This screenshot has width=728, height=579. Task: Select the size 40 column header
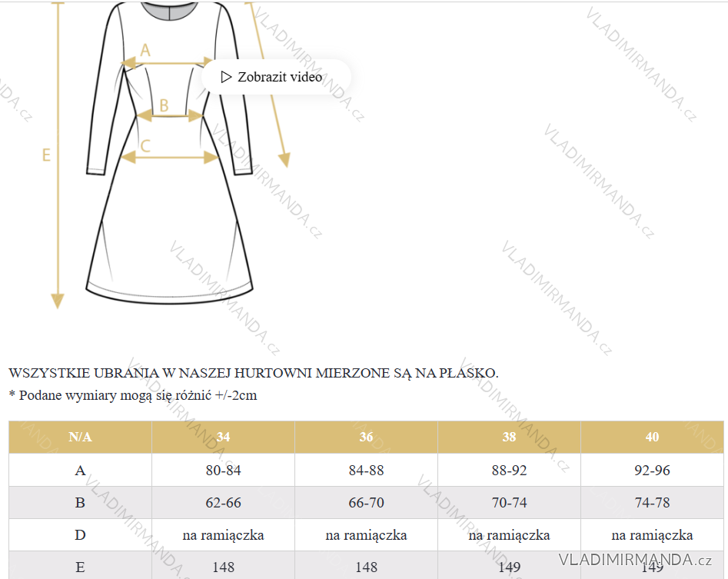click(x=652, y=437)
